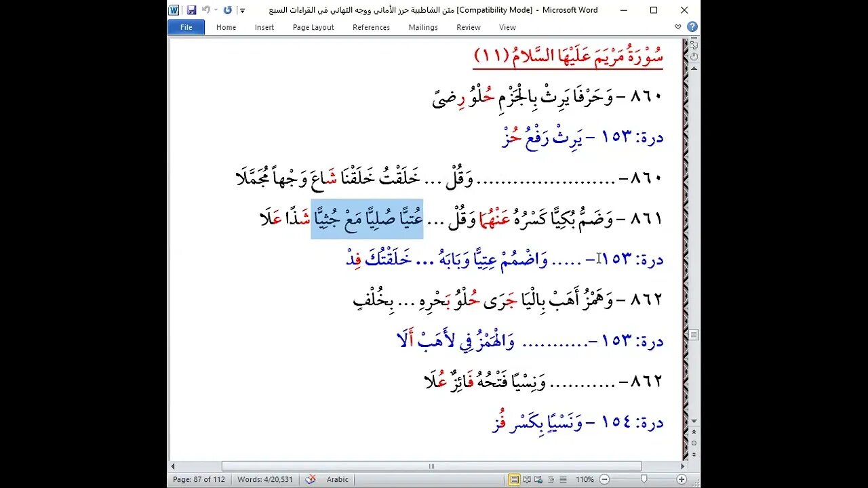The width and height of the screenshot is (868, 488).
Task: Switch to the Insert ribbon tab
Action: tap(264, 27)
